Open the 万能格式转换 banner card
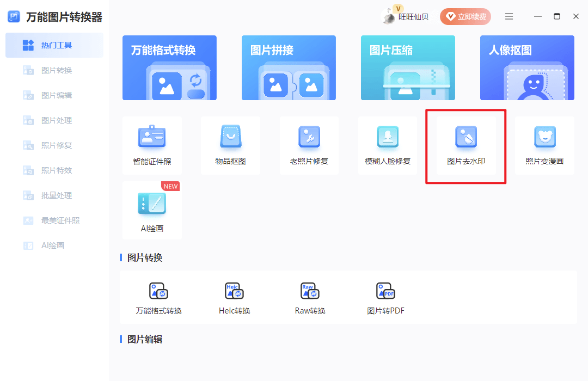The height and width of the screenshot is (381, 588). click(x=169, y=68)
